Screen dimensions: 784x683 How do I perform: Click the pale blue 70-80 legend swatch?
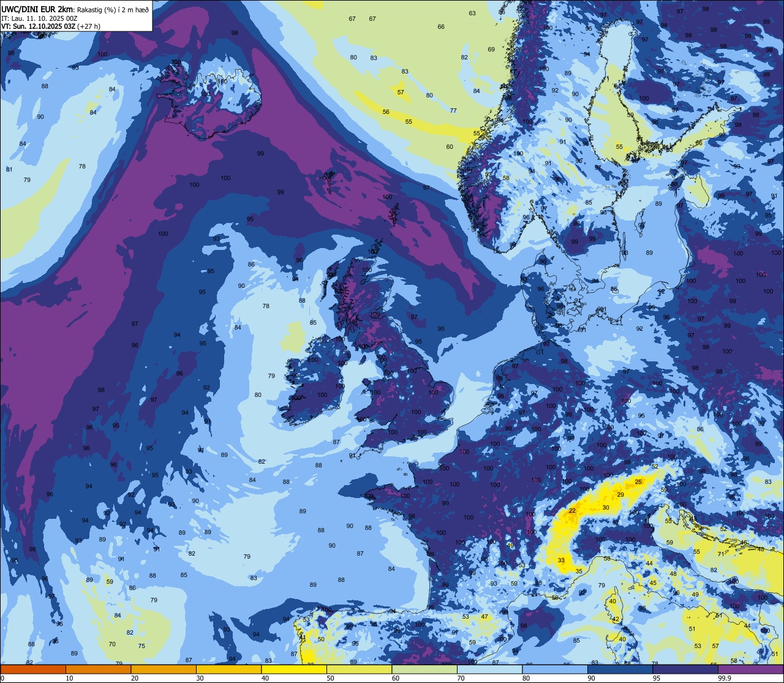tap(489, 669)
